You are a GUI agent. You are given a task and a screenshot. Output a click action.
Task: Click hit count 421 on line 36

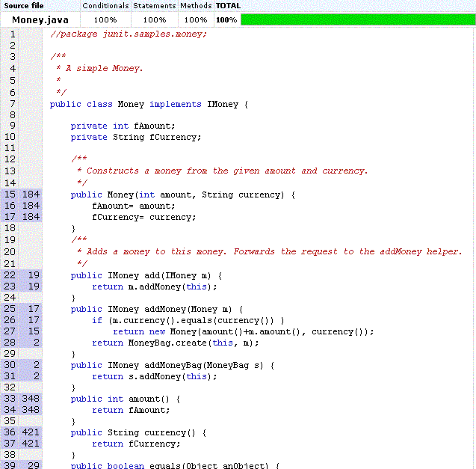pyautogui.click(x=31, y=432)
